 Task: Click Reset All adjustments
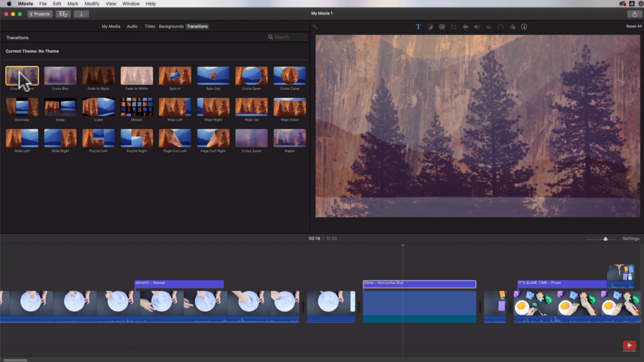point(634,26)
